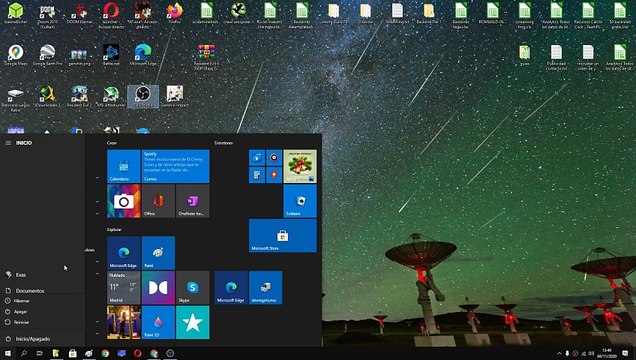Open the Office tile

click(x=158, y=201)
